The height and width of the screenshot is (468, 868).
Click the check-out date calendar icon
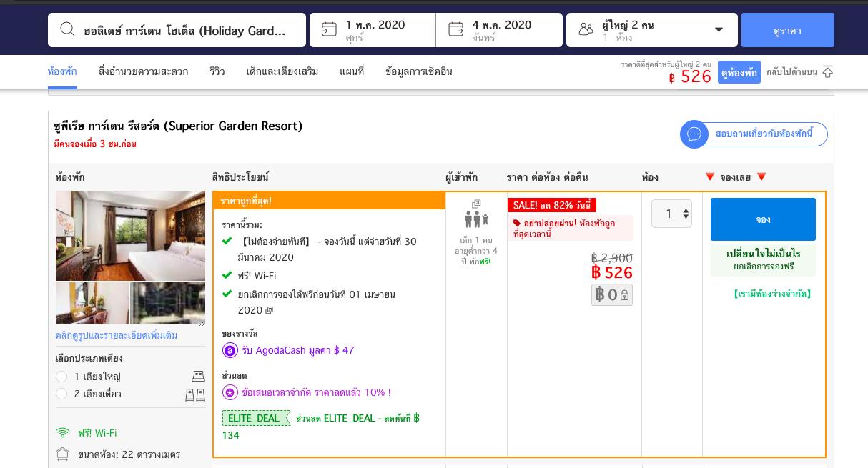tap(456, 29)
